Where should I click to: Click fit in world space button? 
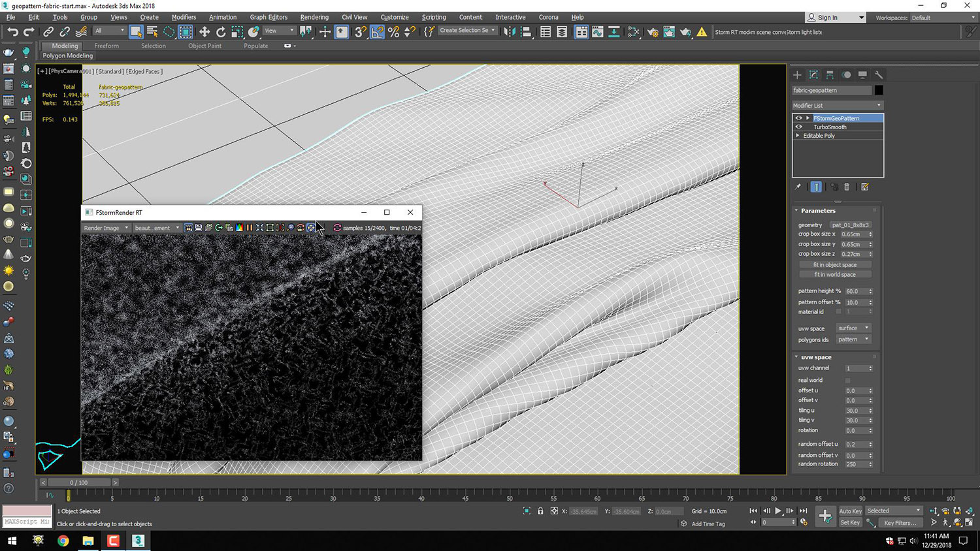coord(835,274)
